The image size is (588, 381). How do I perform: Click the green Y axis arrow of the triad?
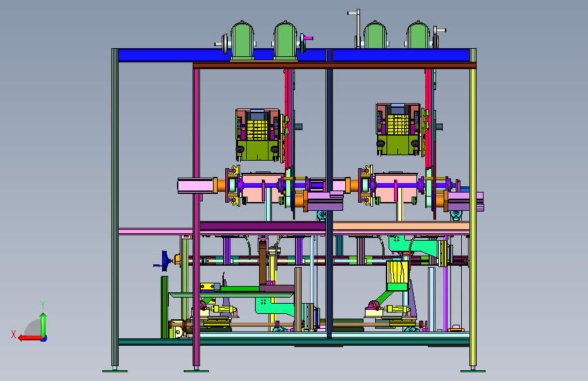pyautogui.click(x=43, y=324)
